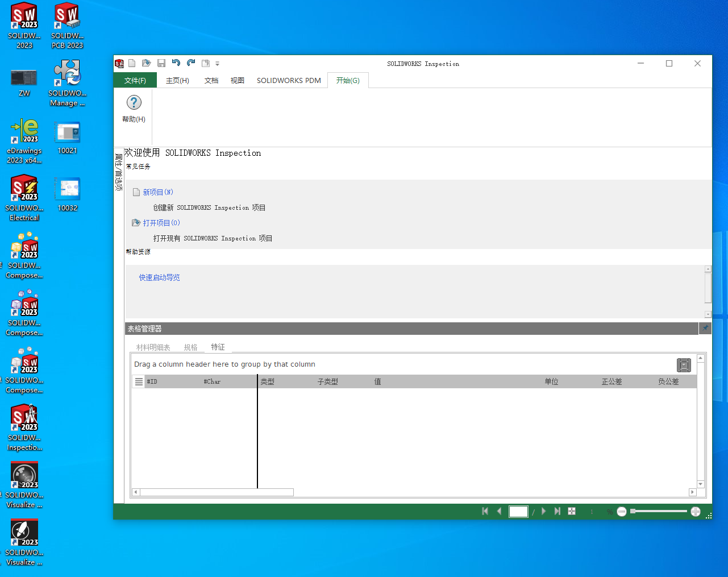Click the save floppy disk icon
The height and width of the screenshot is (577, 728).
pyautogui.click(x=161, y=63)
